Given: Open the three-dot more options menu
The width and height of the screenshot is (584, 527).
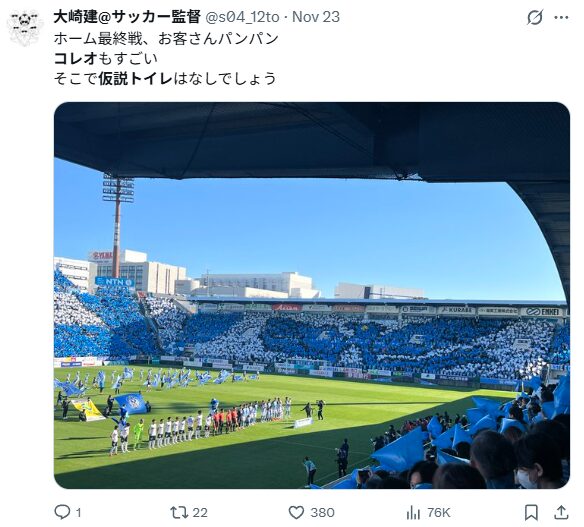Looking at the screenshot, I should click(x=561, y=17).
